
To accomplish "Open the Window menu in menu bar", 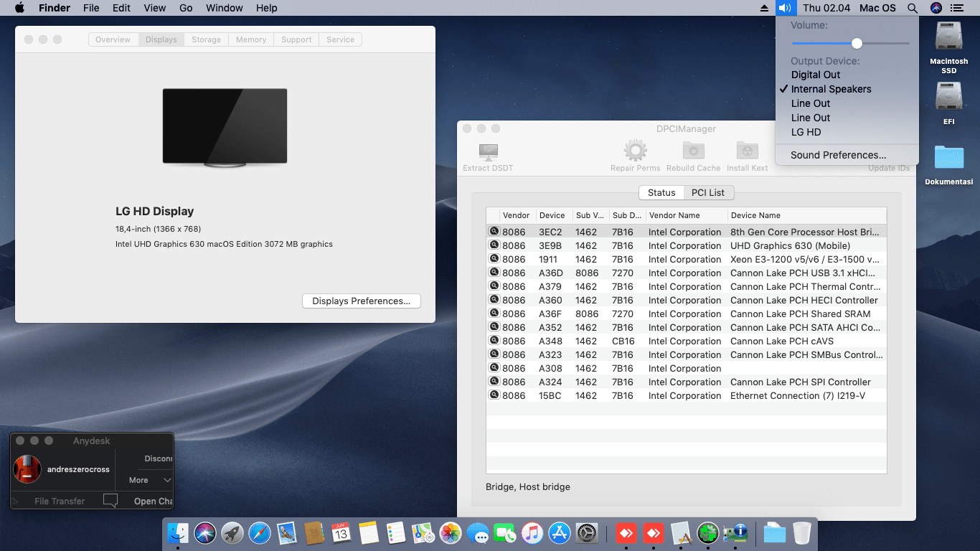I will [x=224, y=8].
